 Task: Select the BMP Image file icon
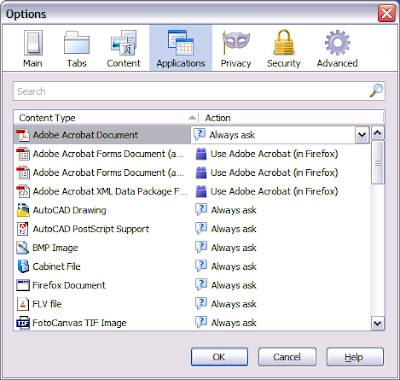point(23,248)
